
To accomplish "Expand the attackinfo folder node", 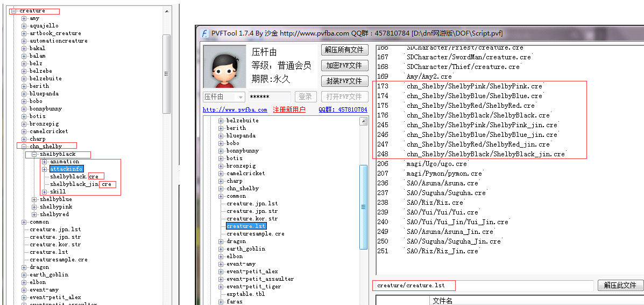I will coord(44,169).
